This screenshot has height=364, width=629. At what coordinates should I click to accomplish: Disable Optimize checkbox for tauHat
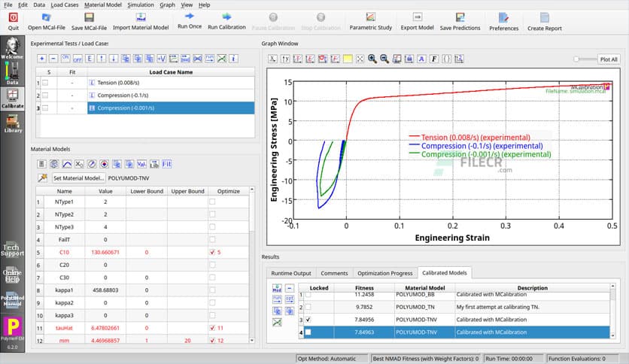click(x=212, y=328)
